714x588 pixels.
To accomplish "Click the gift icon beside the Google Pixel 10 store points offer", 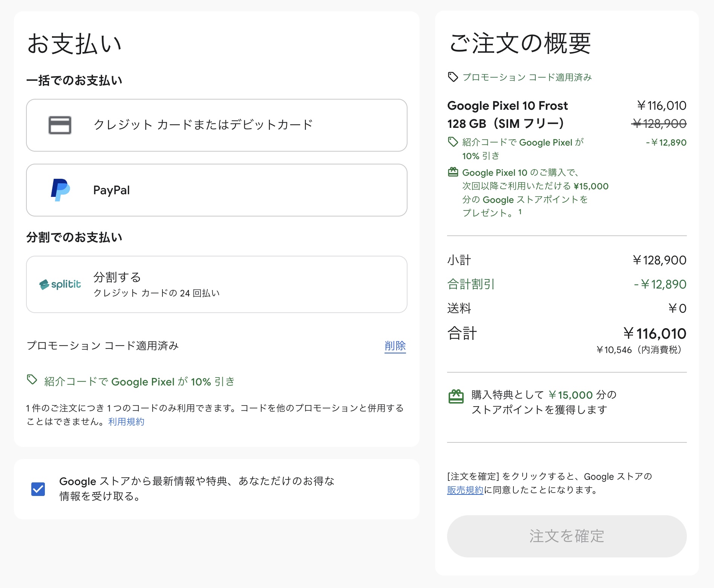I will pos(453,172).
